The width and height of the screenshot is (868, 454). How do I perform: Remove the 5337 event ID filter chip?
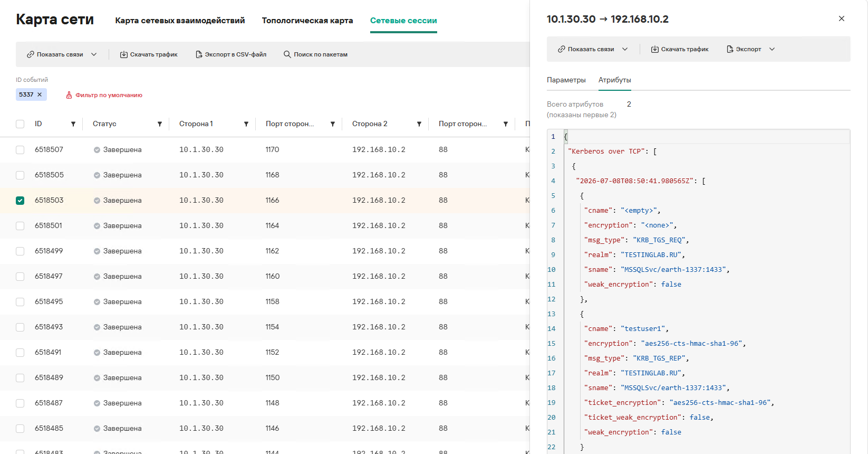40,94
